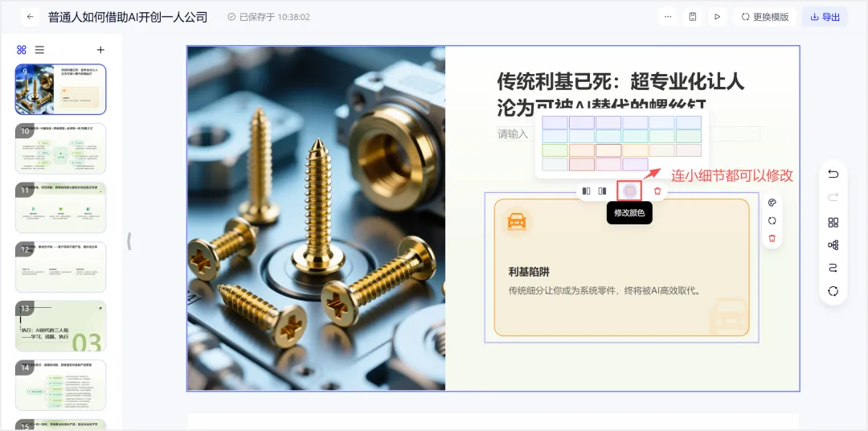Click the palette icon beside the card
The width and height of the screenshot is (868, 431).
coord(772,203)
